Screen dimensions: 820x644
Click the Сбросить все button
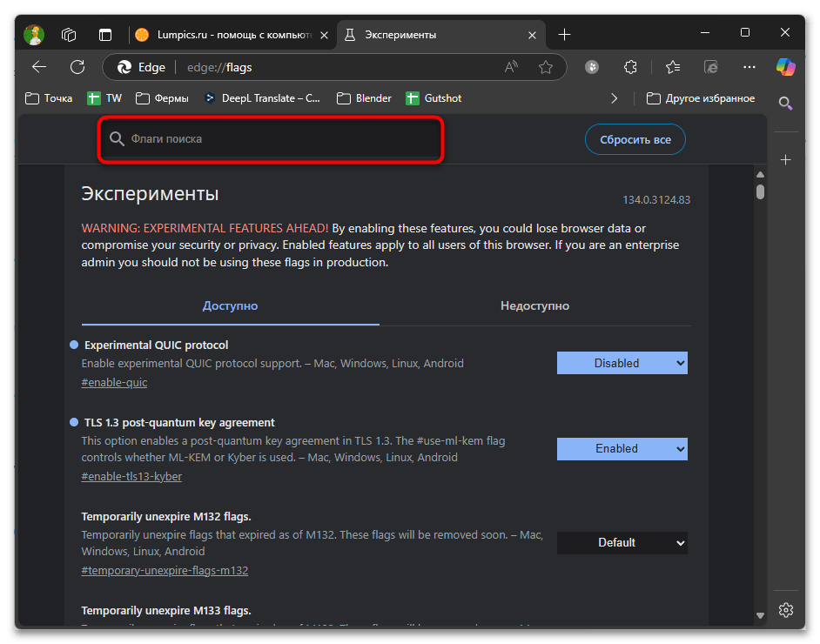(635, 139)
